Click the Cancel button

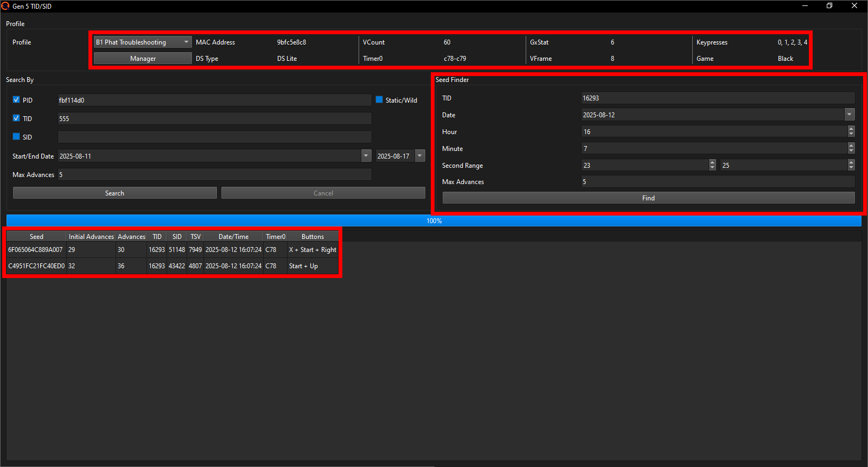pos(323,193)
